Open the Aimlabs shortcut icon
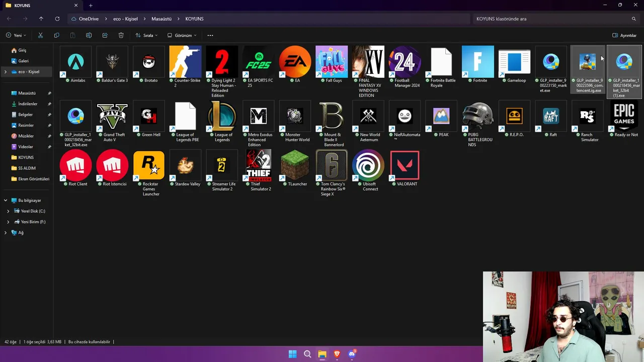The height and width of the screenshot is (362, 644). point(76,62)
